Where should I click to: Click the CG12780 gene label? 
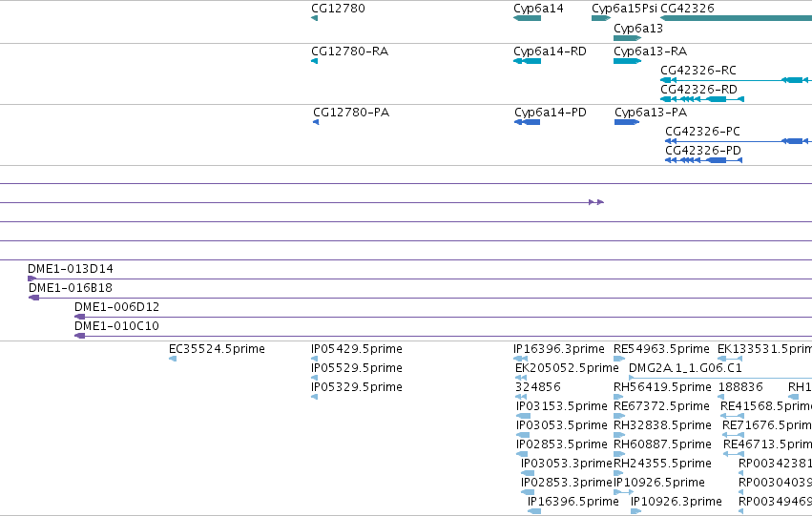click(x=338, y=9)
